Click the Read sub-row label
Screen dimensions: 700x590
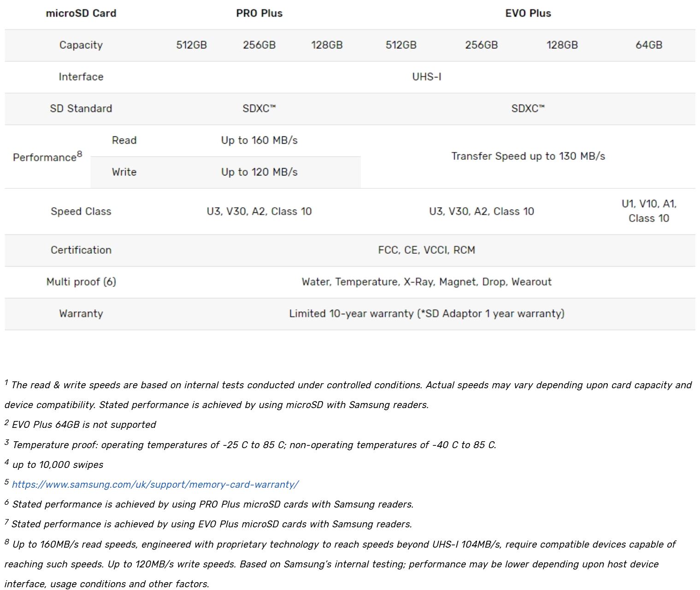124,140
